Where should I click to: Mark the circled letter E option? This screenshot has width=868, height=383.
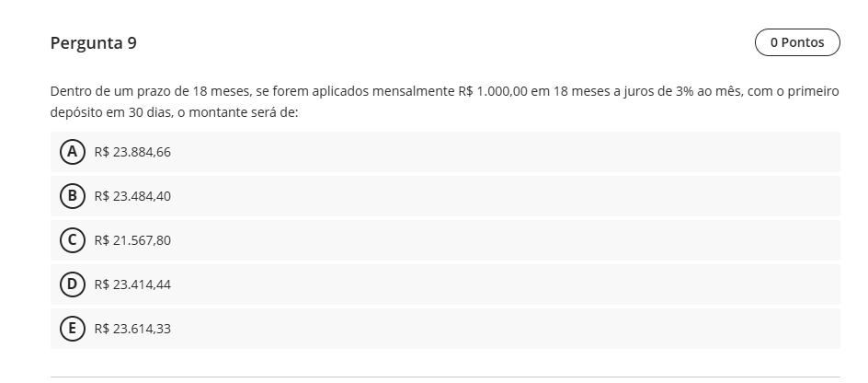point(72,329)
